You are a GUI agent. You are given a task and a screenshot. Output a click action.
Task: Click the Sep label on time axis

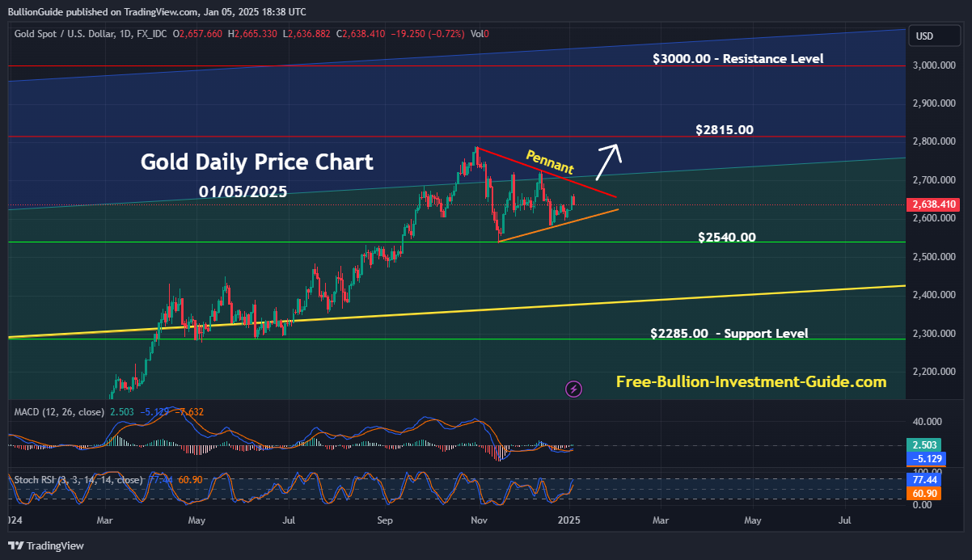385,520
